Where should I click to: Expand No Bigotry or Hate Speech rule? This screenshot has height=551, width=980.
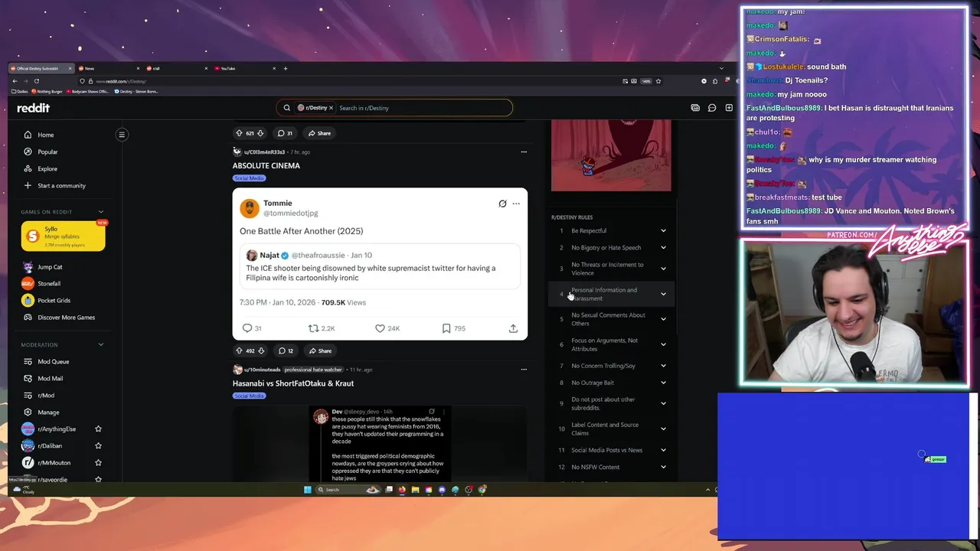(663, 248)
